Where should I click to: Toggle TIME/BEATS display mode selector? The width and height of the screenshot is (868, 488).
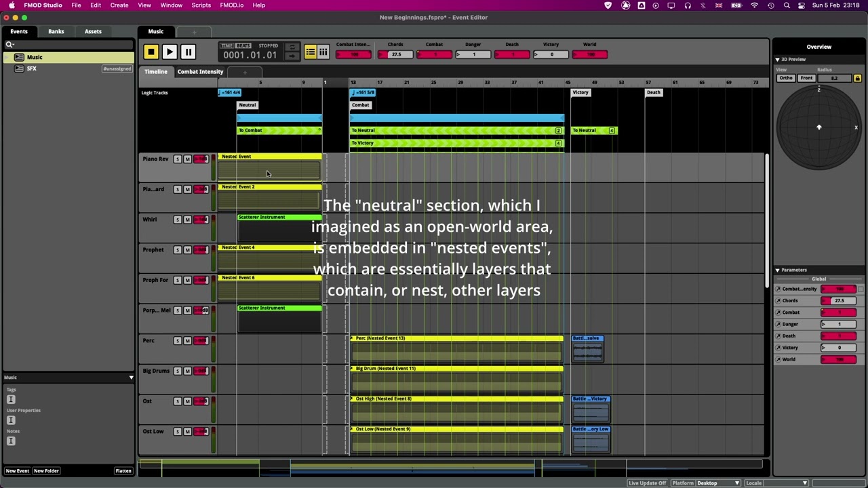[x=236, y=46]
